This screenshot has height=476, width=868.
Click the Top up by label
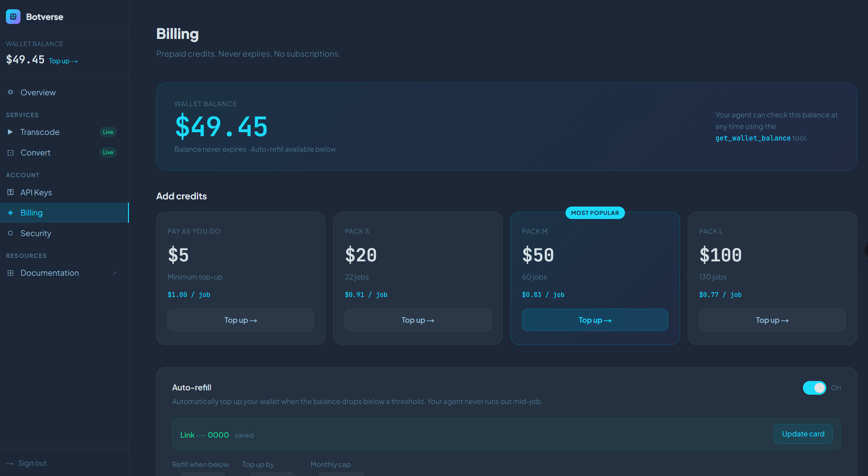(x=258, y=464)
